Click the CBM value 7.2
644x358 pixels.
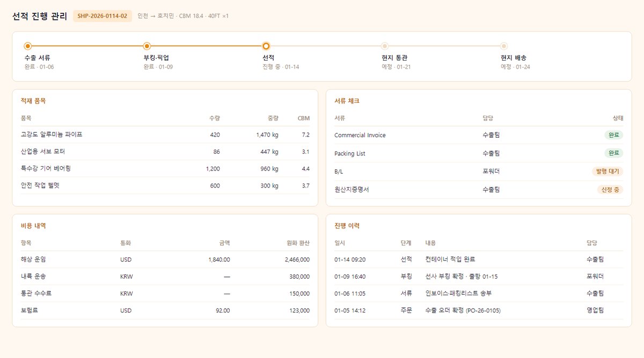click(305, 135)
